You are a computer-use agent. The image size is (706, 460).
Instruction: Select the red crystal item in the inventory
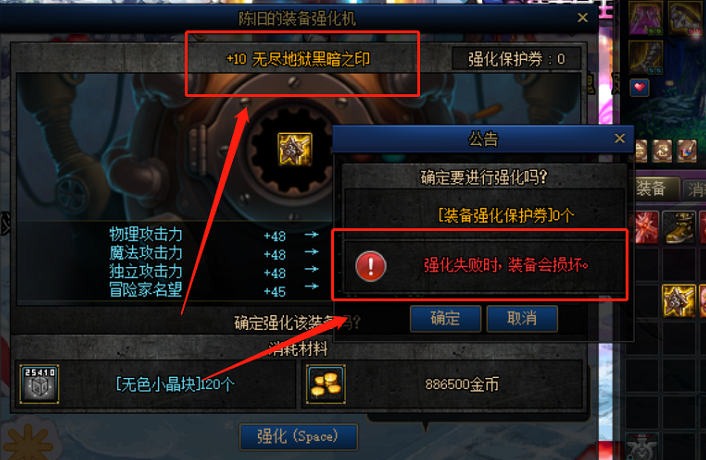point(647,228)
